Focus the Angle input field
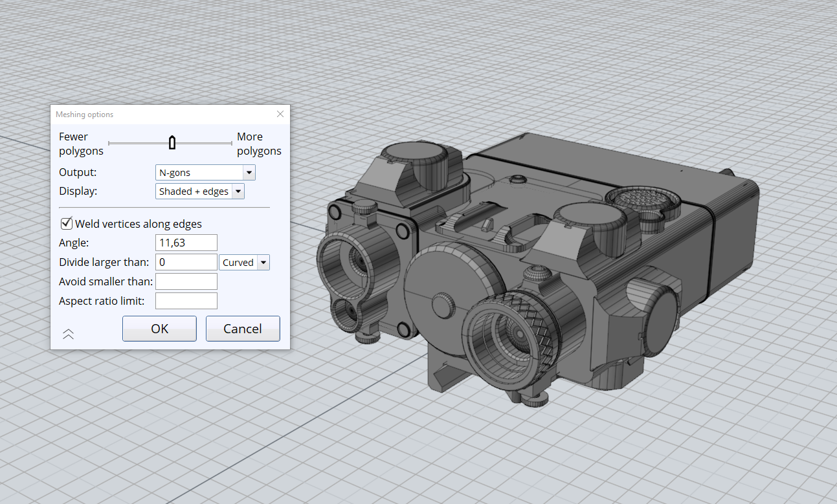 tap(186, 243)
